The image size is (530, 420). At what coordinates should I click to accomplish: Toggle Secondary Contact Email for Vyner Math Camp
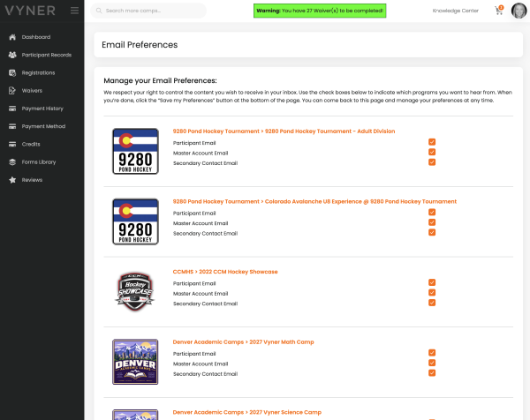[432, 372]
